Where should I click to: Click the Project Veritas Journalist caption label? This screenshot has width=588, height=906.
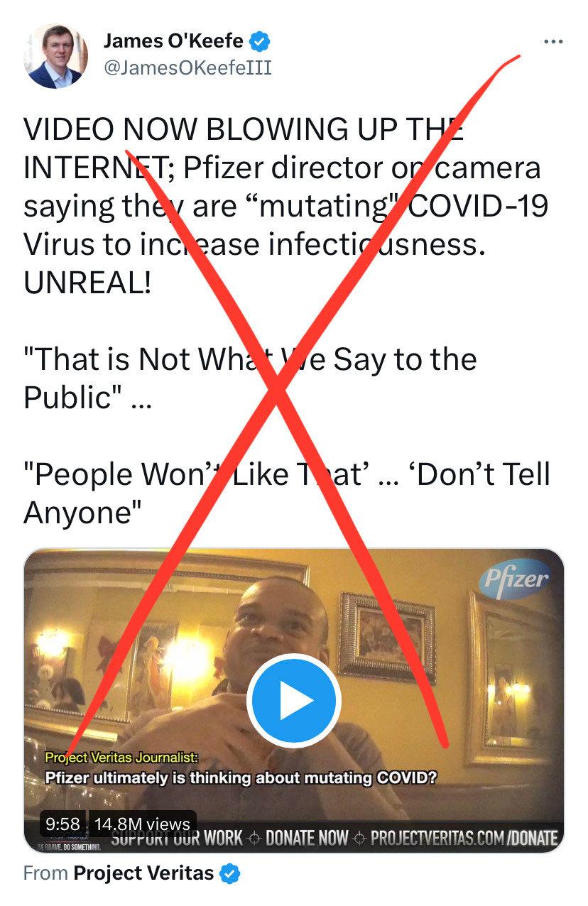click(x=123, y=758)
